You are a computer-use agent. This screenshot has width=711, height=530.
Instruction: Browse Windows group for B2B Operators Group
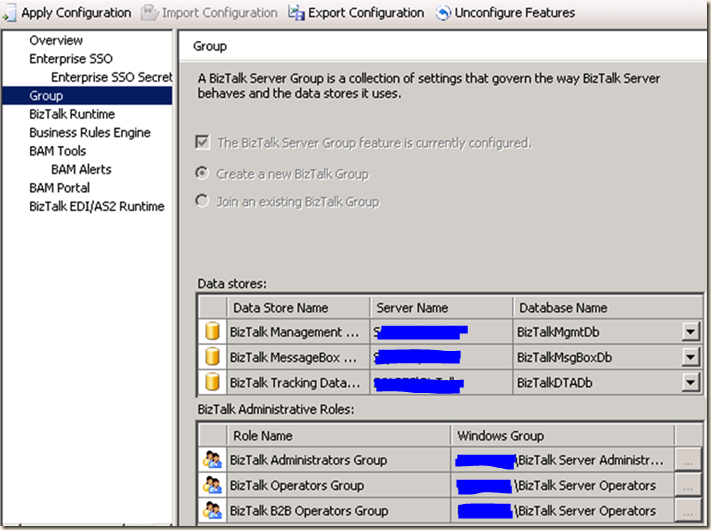(688, 511)
